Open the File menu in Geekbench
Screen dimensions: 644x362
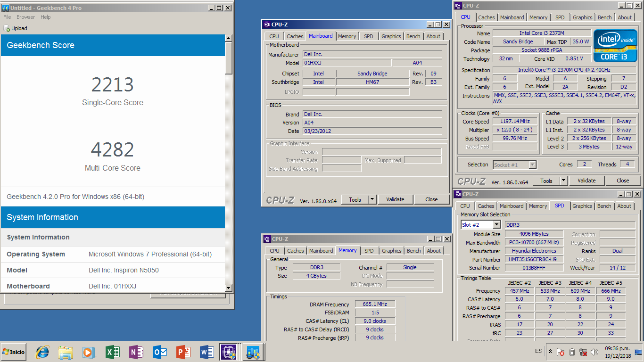[x=7, y=17]
